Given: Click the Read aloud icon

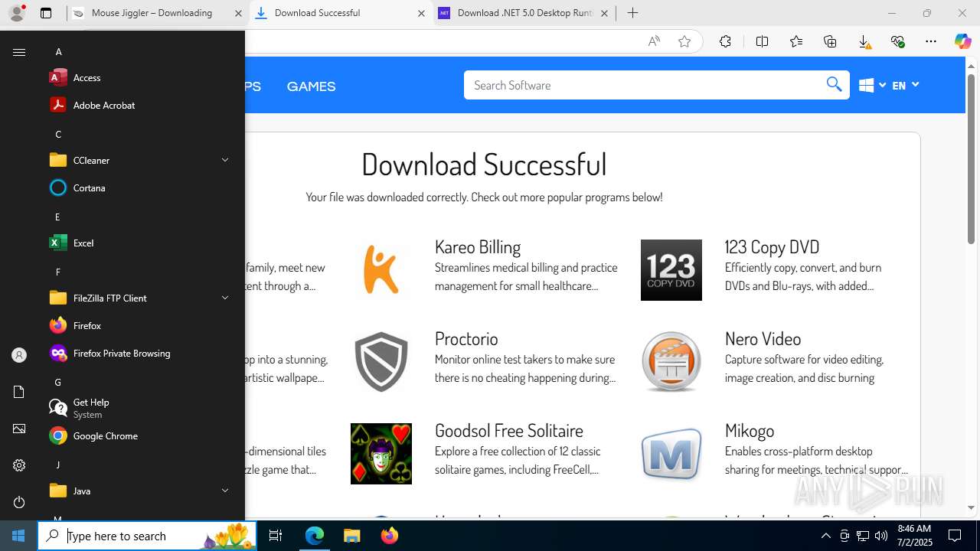Looking at the screenshot, I should coord(654,41).
